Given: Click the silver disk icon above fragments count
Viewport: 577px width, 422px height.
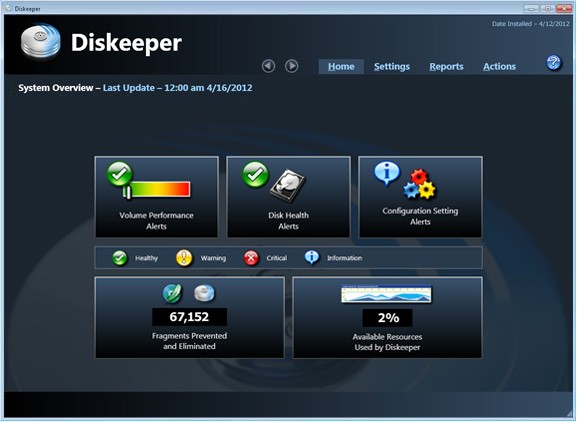Looking at the screenshot, I should 204,293.
